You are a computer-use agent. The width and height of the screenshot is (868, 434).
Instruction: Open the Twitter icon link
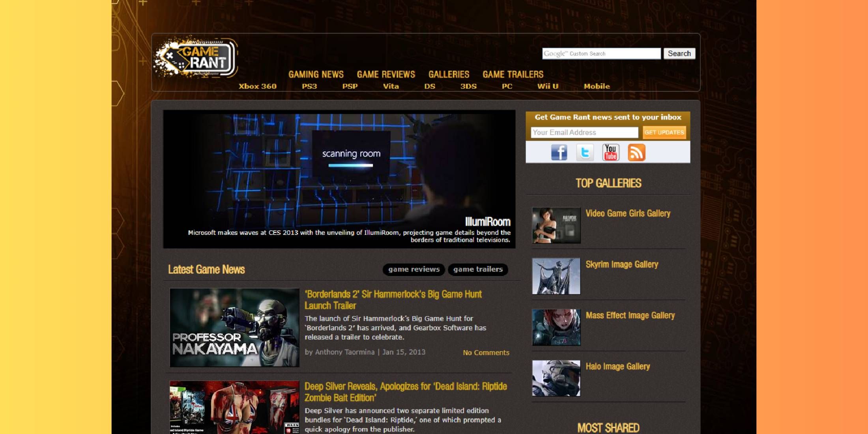585,152
